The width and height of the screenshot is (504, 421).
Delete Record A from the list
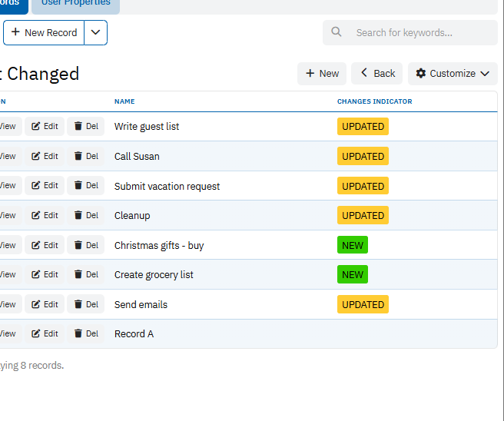click(86, 334)
